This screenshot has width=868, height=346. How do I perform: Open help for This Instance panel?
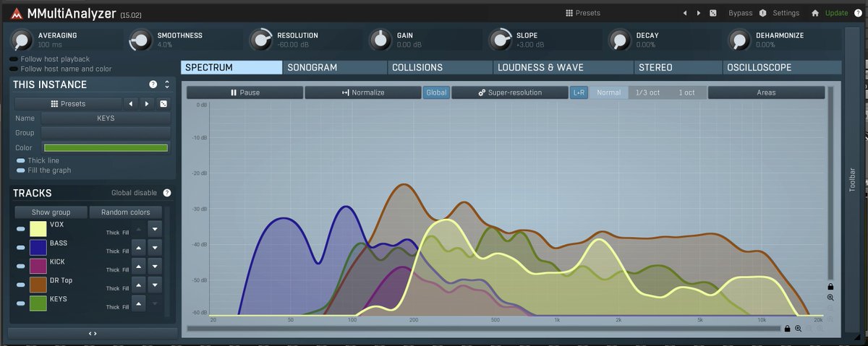point(153,85)
